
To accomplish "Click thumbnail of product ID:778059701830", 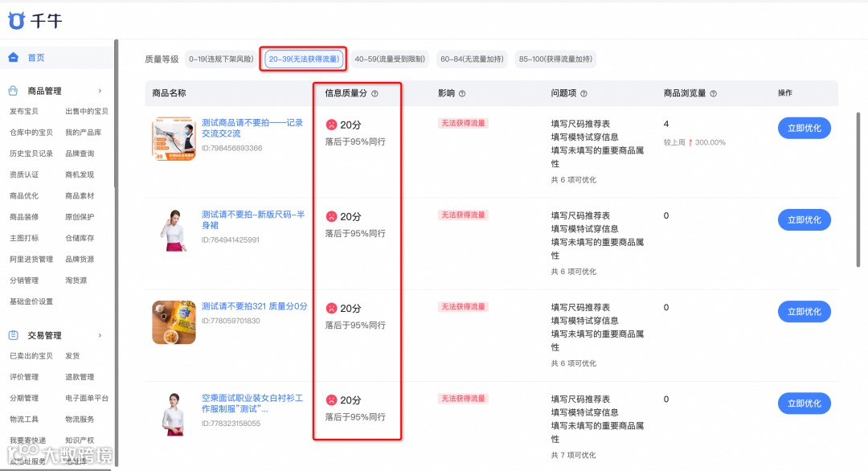I will pos(174,322).
